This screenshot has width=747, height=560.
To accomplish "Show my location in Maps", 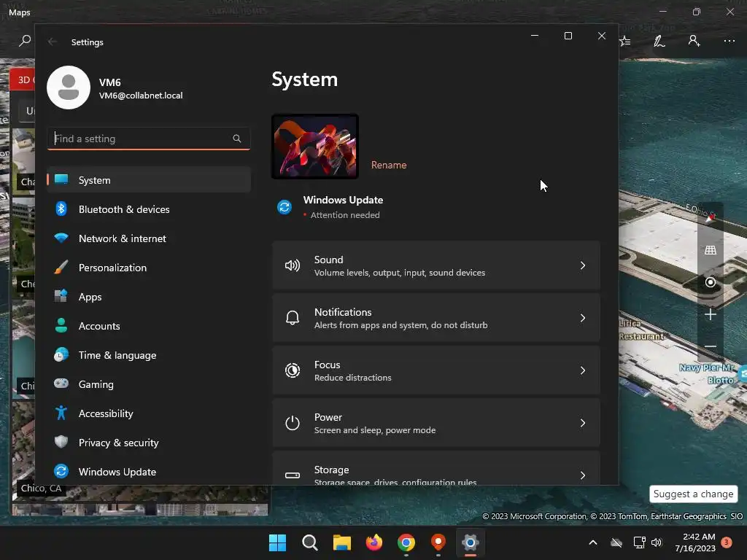I will click(x=711, y=282).
